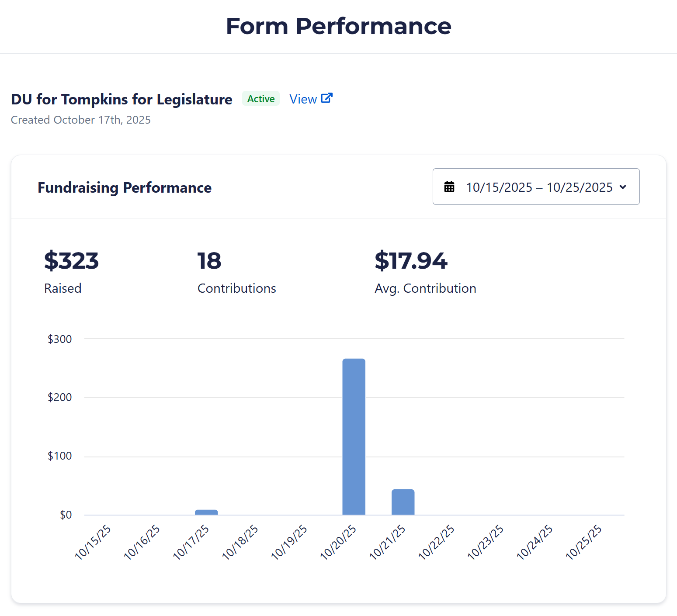This screenshot has height=616, width=677.
Task: Click the Form Performance page title
Action: (338, 26)
